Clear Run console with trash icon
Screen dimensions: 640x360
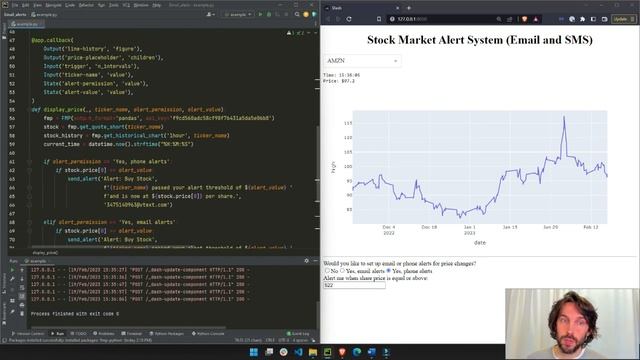point(22,313)
